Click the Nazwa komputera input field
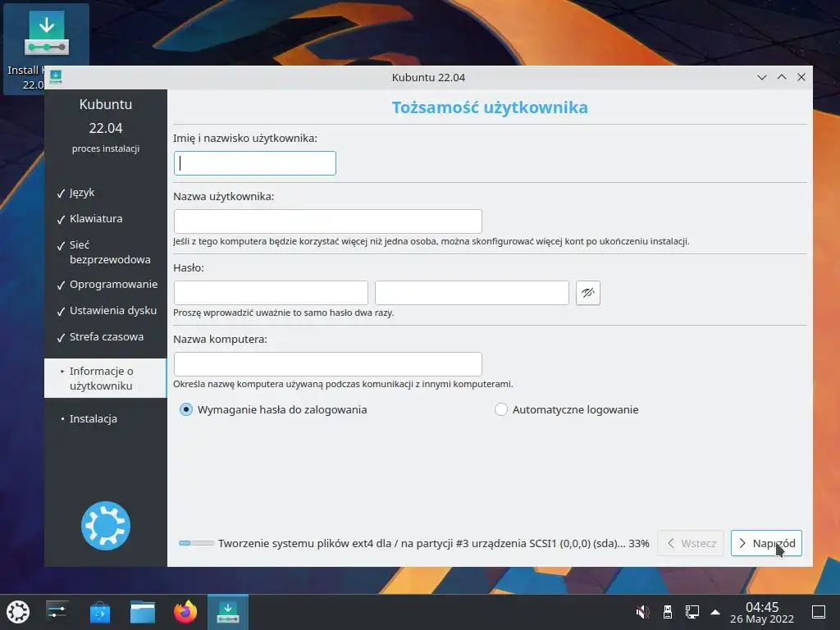Viewport: 840px width, 630px height. (328, 364)
